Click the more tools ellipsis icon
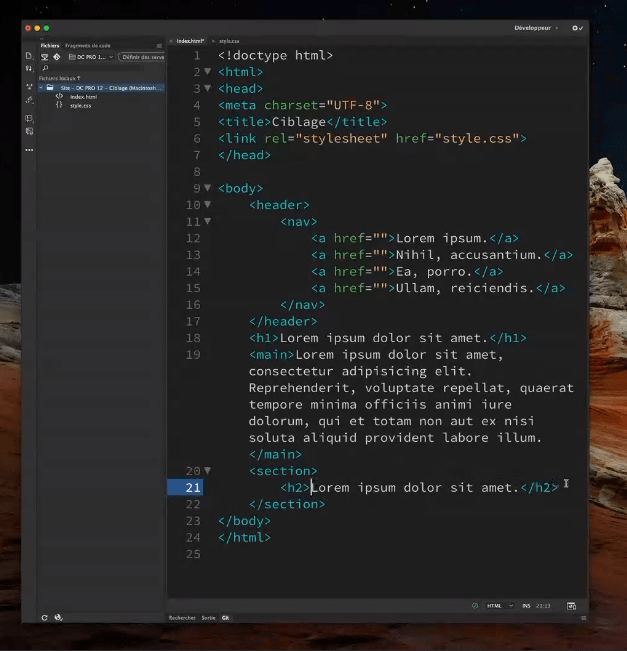This screenshot has width=627, height=651. pos(29,150)
